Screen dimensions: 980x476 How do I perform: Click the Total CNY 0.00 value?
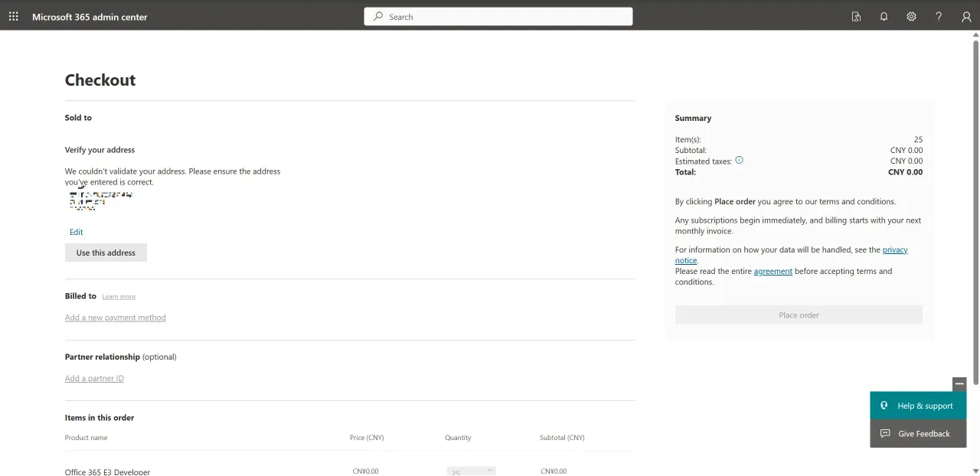(905, 172)
